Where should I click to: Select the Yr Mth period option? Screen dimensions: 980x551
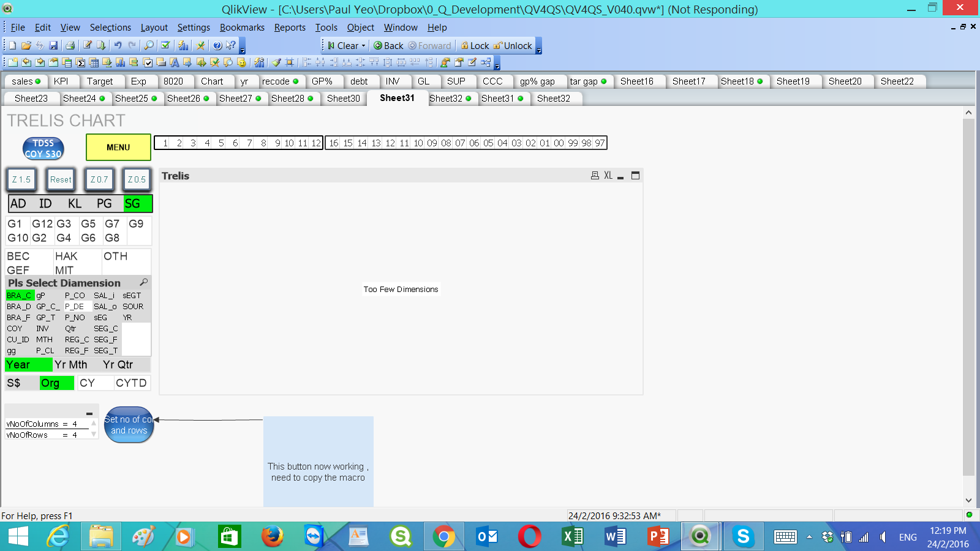tap(71, 365)
